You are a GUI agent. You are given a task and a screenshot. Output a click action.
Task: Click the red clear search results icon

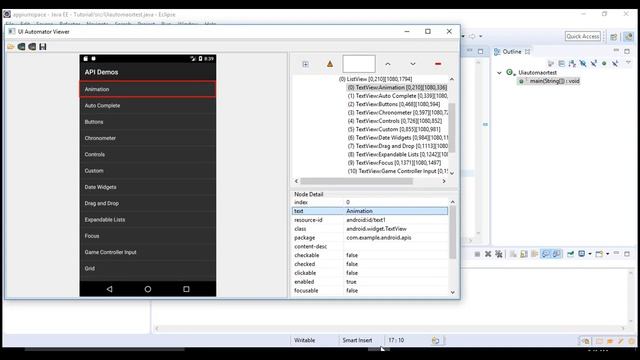coord(438,64)
